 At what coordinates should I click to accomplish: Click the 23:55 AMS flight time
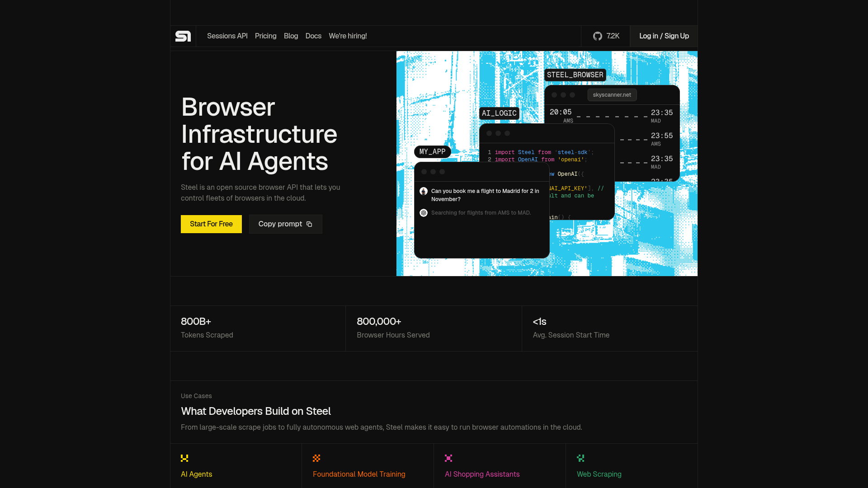[x=662, y=139]
